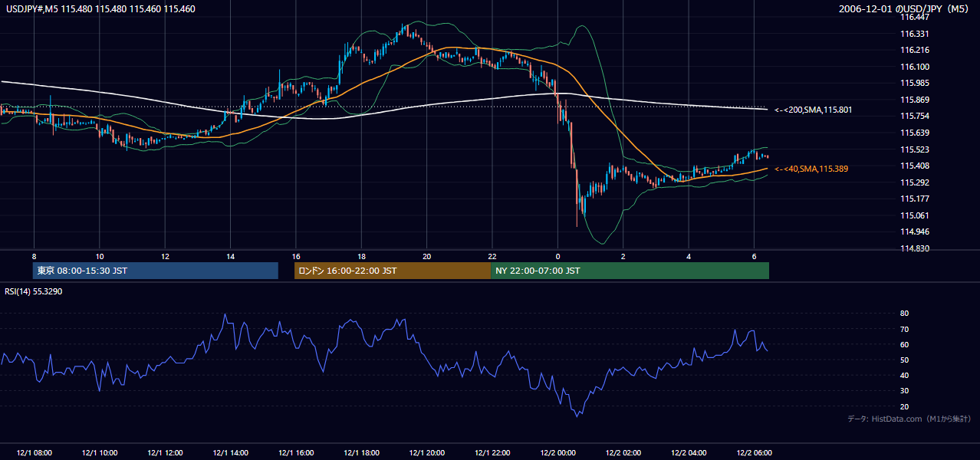Viewport: 980px width, 460px height.
Task: Click the 12/1 08:00 date label
Action: point(34,453)
